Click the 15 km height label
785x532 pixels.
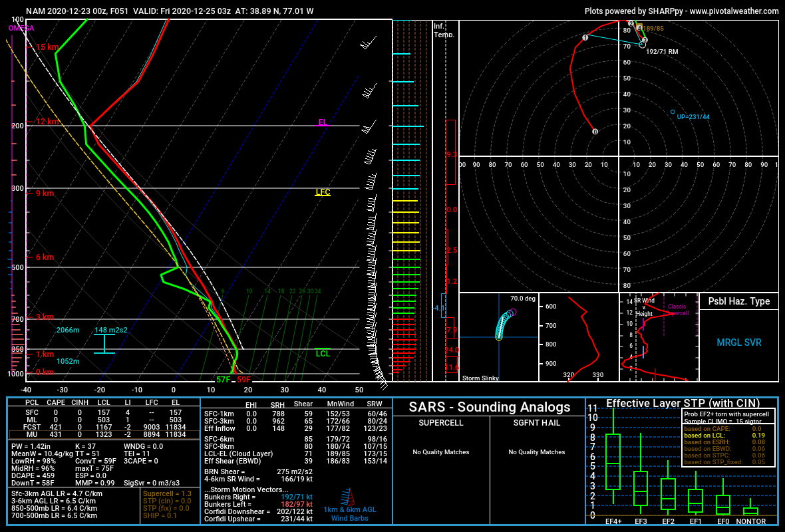tap(47, 47)
